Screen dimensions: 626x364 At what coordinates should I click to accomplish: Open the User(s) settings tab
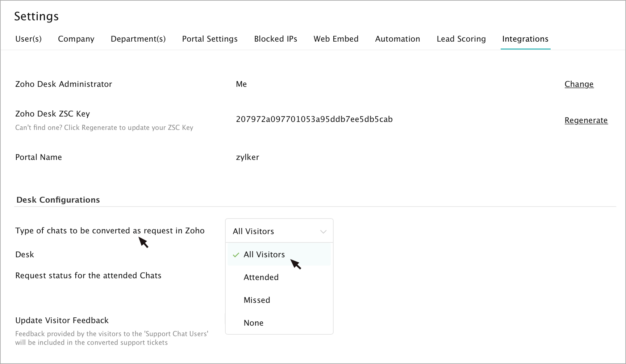coord(28,39)
